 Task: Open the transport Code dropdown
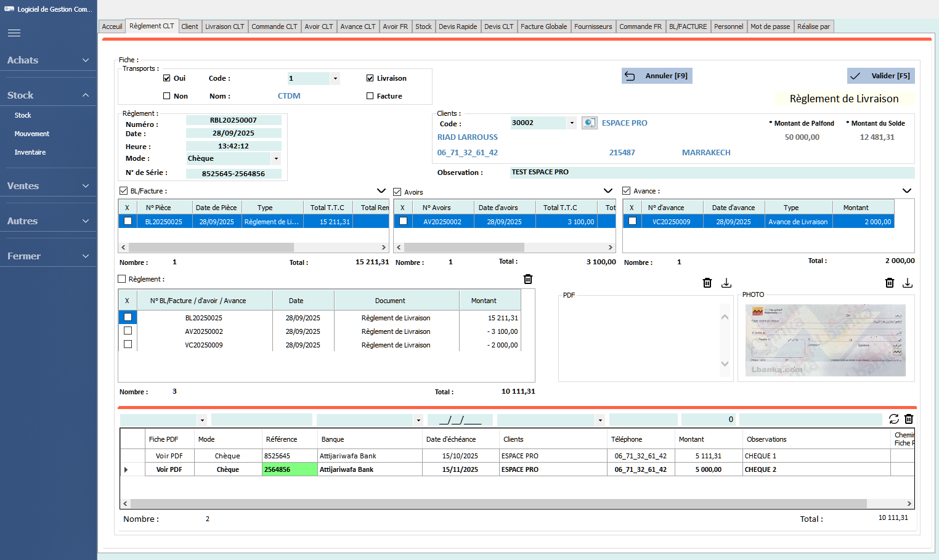[335, 78]
